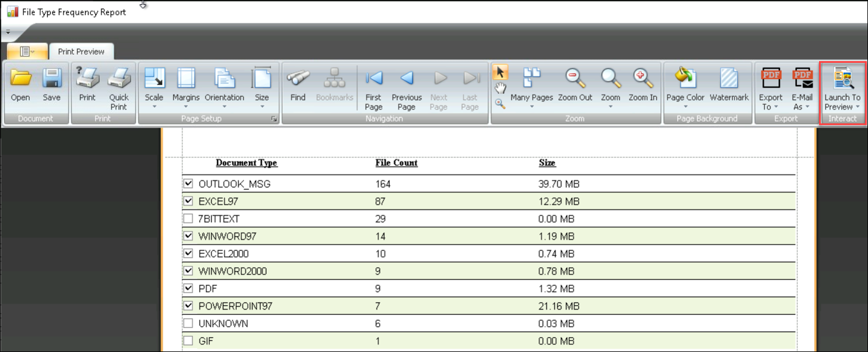The height and width of the screenshot is (352, 868).
Task: Expand the Size dropdown arrow
Action: (262, 107)
